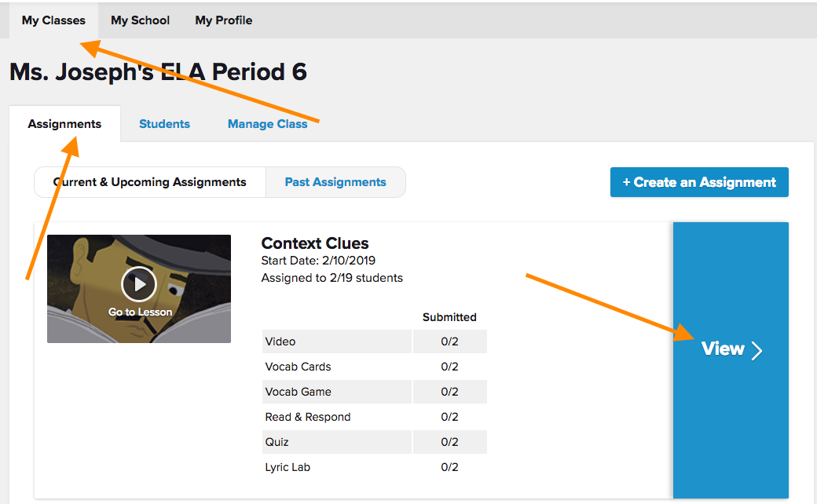Click the Context Clues assignment title
Screen dimensions: 817x504
click(x=314, y=243)
